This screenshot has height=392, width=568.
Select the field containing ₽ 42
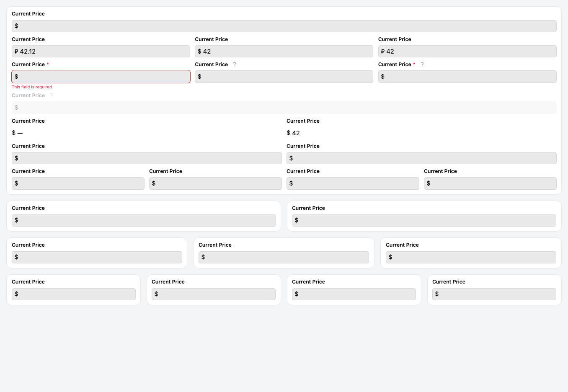tap(467, 52)
